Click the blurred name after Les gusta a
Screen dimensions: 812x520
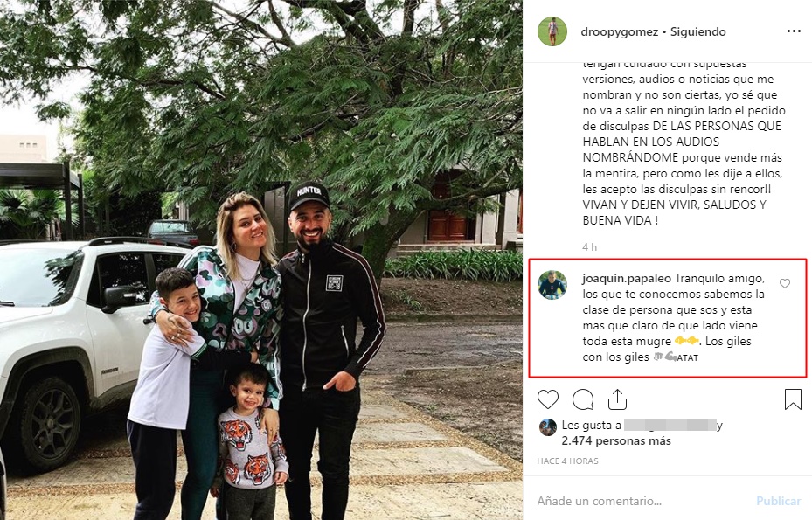670,426
